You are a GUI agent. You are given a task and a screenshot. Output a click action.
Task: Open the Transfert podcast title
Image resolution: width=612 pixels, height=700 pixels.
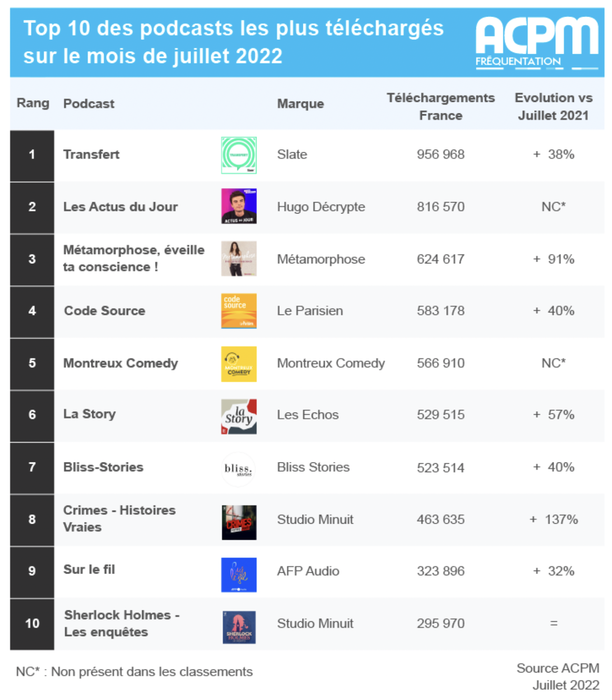91,154
